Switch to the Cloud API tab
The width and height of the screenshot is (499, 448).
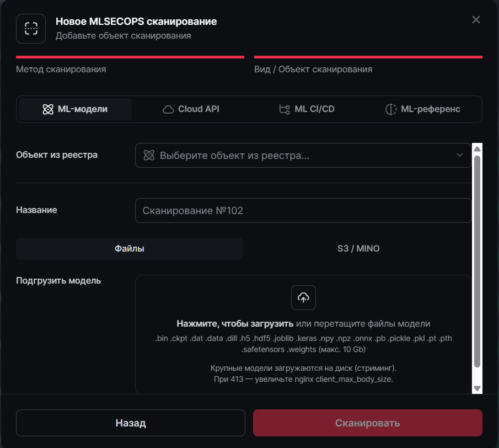point(191,109)
